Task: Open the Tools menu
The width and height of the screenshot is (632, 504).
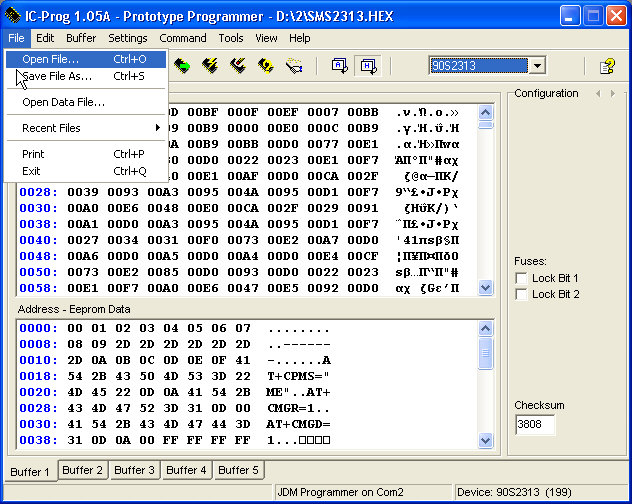Action: [231, 38]
